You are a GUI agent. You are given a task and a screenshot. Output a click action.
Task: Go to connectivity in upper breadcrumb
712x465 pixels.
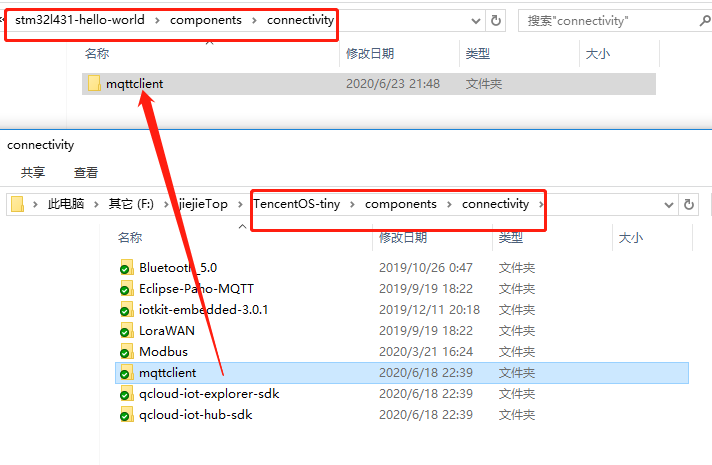click(301, 20)
